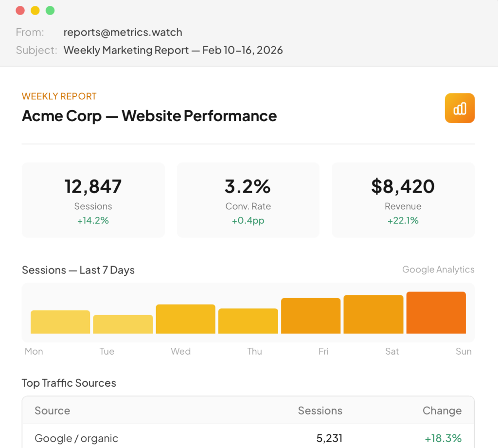Click the subject line Weekly Marketing Report

point(173,50)
